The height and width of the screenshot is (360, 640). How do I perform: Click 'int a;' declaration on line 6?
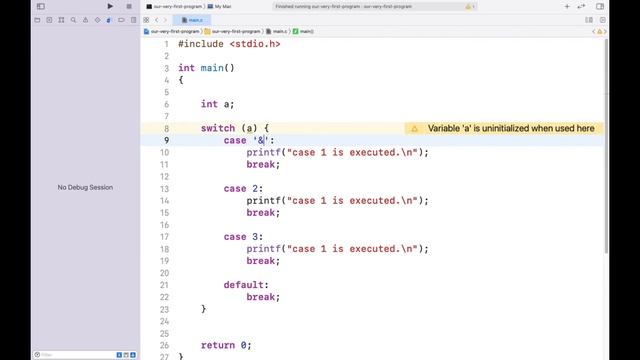(217, 104)
